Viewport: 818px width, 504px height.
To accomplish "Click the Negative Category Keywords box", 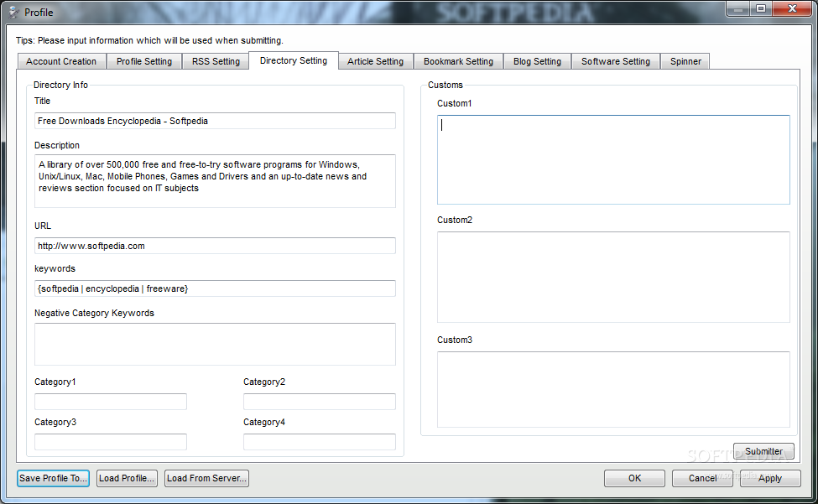I will pyautogui.click(x=215, y=344).
